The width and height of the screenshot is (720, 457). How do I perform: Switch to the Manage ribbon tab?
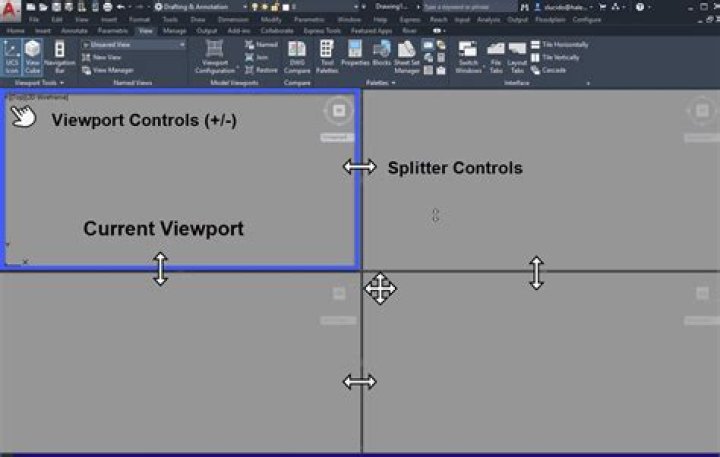pyautogui.click(x=174, y=31)
